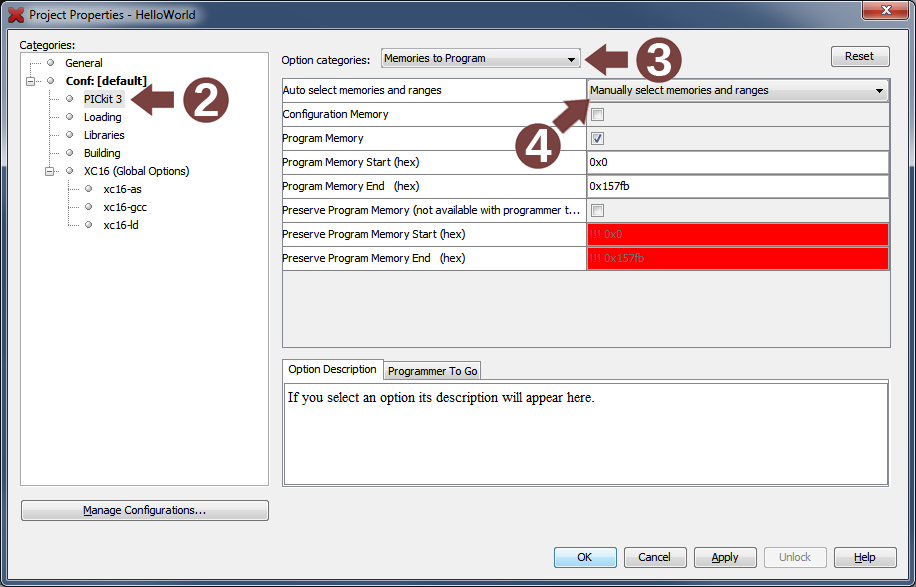Select PICkit 3 in Categories tree
This screenshot has height=587, width=916.
(x=103, y=99)
